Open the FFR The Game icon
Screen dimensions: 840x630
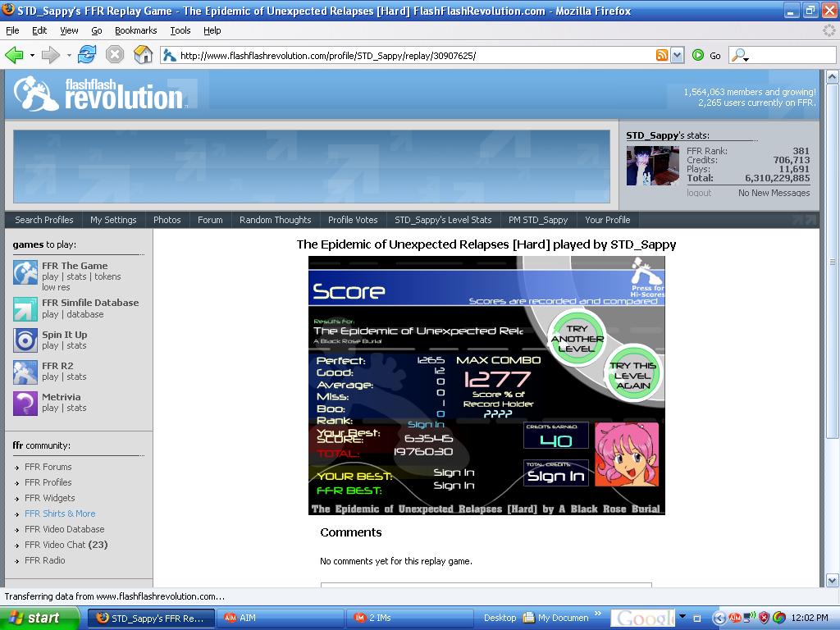click(x=25, y=272)
